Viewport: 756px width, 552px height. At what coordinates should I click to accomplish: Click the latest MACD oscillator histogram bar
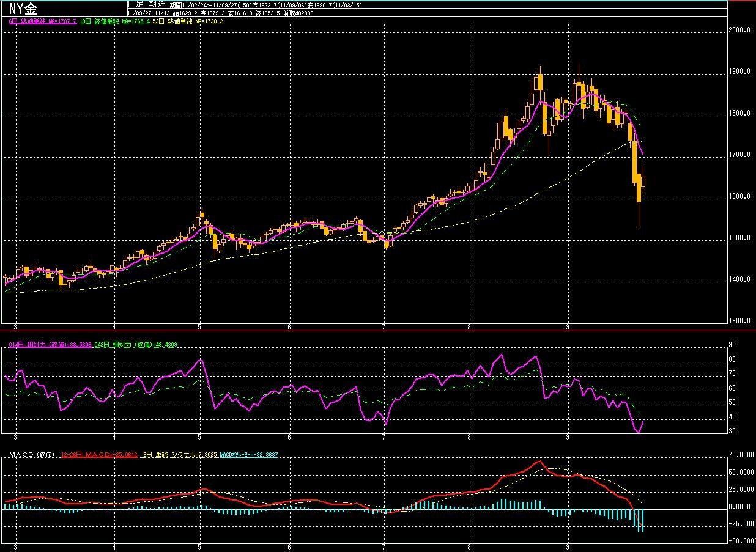643,520
